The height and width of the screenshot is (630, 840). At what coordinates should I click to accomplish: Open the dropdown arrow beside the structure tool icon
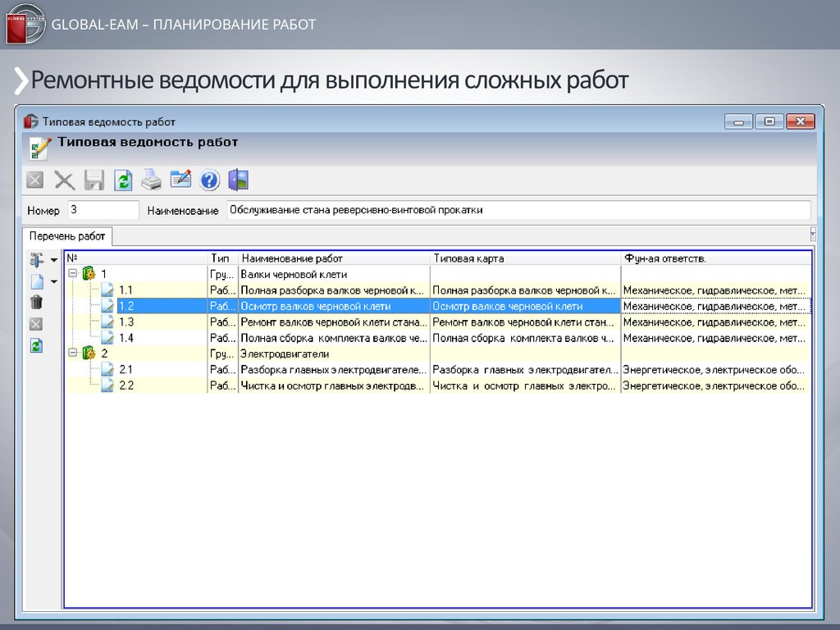click(x=54, y=260)
